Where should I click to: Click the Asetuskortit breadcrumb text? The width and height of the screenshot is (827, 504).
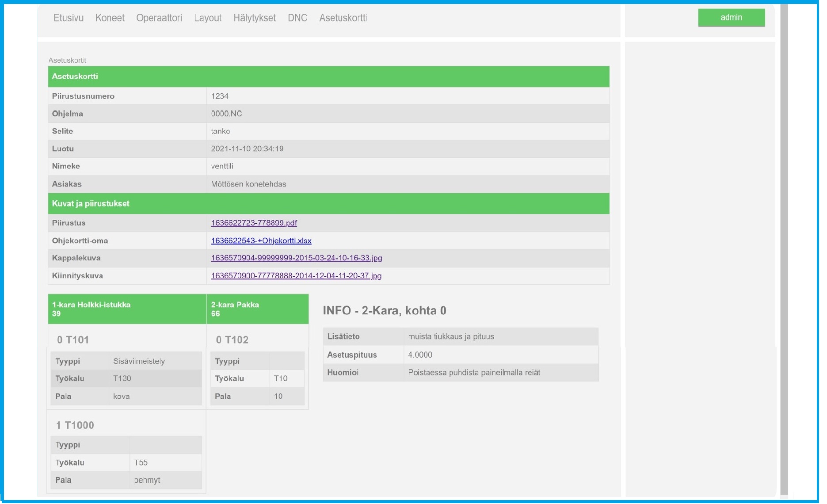point(67,61)
